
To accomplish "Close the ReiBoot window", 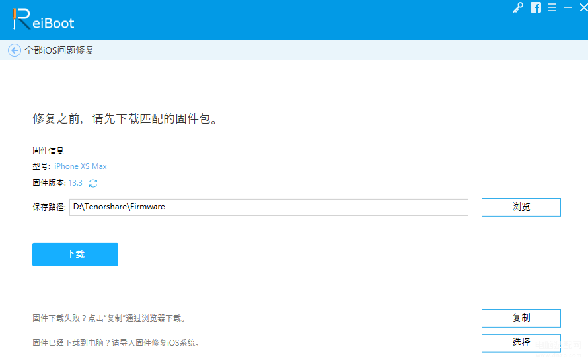I will 583,7.
